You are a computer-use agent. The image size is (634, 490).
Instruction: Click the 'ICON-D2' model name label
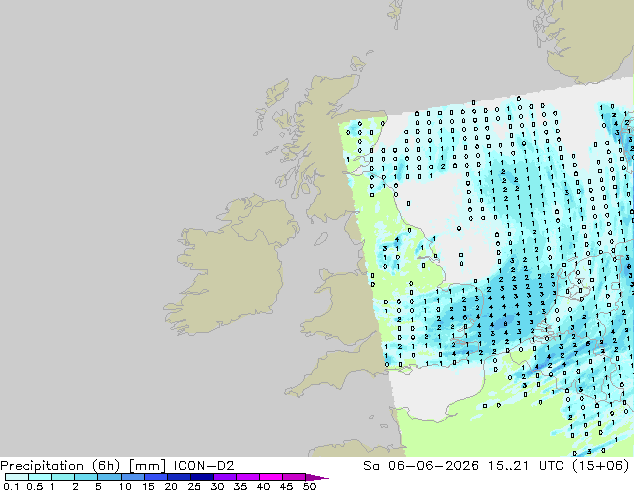point(204,466)
